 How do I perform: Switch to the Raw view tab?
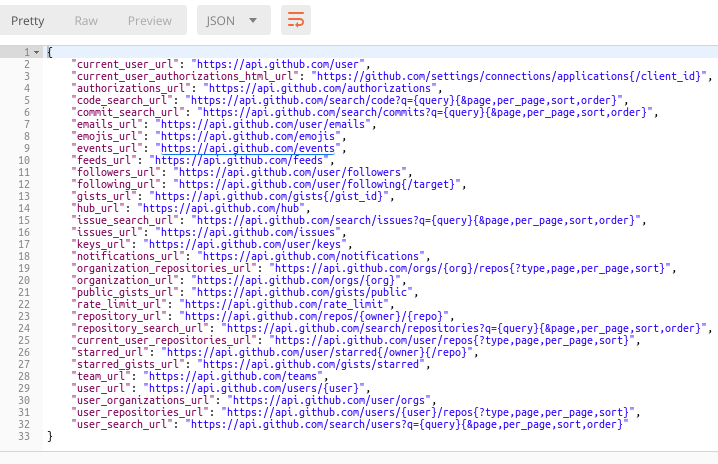pyautogui.click(x=86, y=20)
